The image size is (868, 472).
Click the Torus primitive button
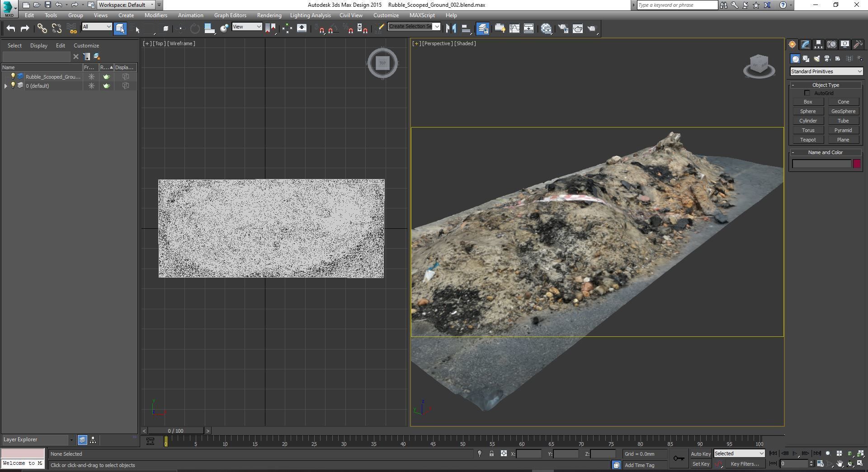[808, 130]
